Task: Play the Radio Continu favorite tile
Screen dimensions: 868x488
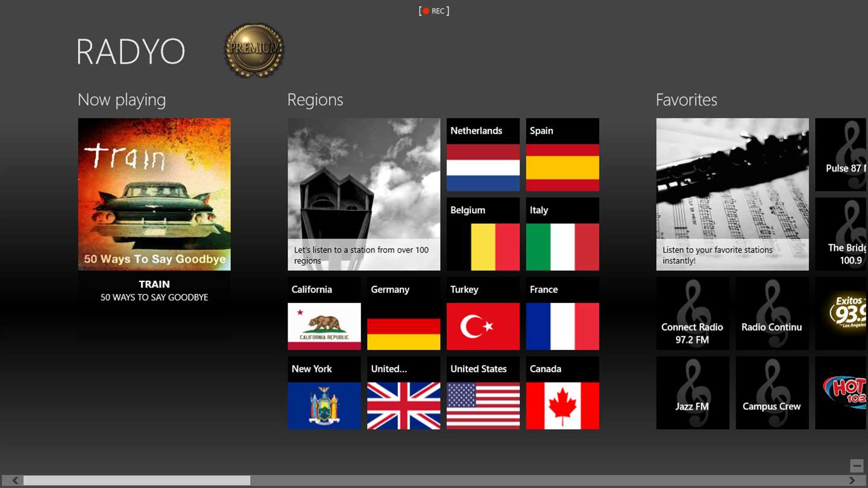Action: (x=772, y=313)
